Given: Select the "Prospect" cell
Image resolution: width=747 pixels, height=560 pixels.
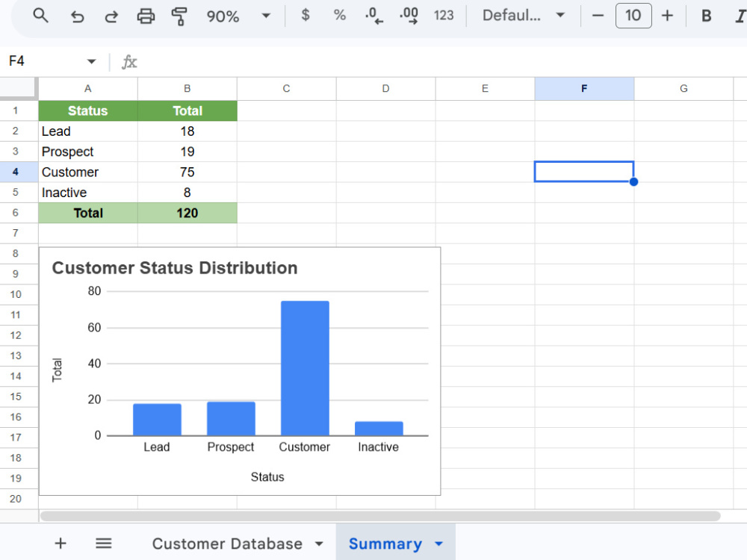Looking at the screenshot, I should (x=88, y=152).
